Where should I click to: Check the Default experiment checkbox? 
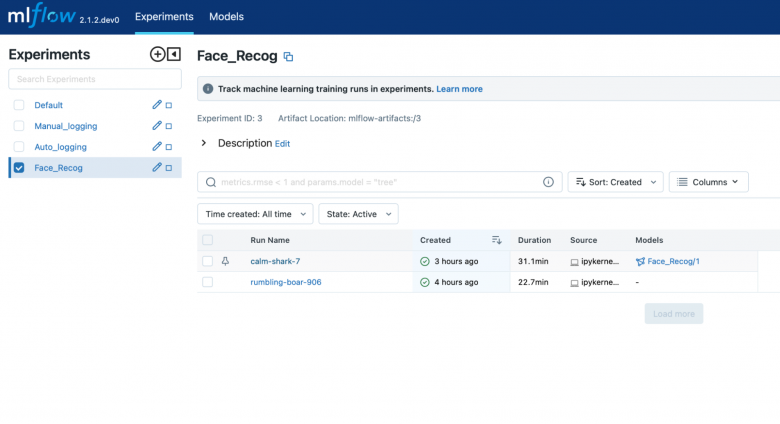tap(19, 105)
